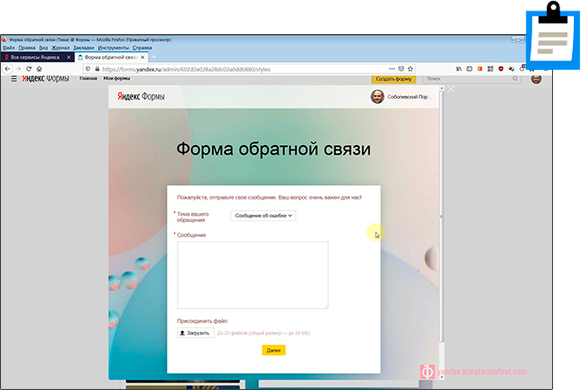Click the preview vertical scrollbar
Image resolution: width=588 pixels, height=390 pixels.
[x=441, y=217]
